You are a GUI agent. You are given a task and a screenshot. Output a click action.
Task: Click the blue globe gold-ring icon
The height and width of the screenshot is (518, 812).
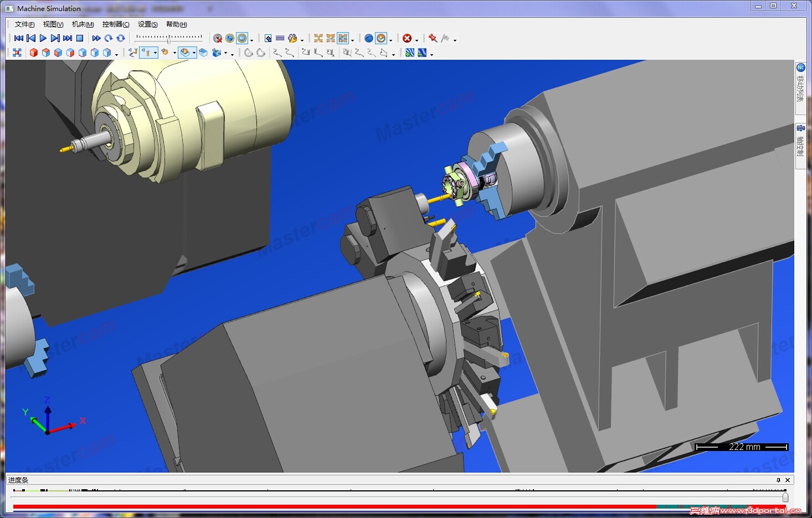pyautogui.click(x=230, y=38)
